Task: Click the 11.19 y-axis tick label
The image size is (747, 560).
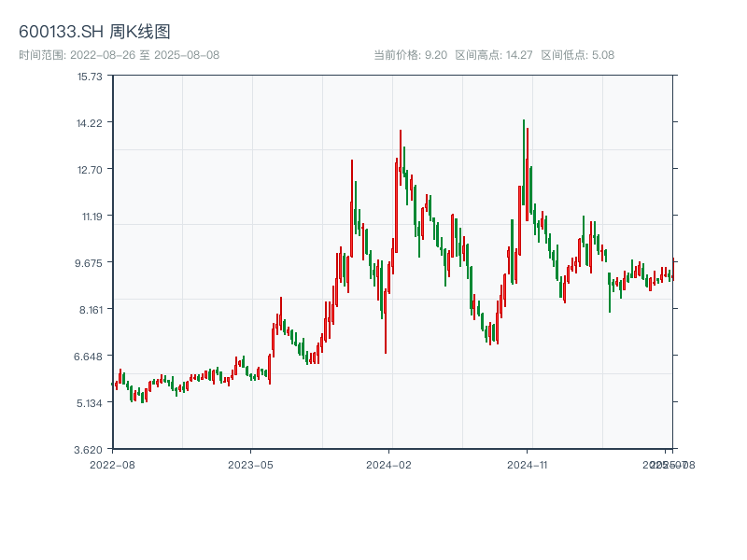Action: pyautogui.click(x=91, y=217)
